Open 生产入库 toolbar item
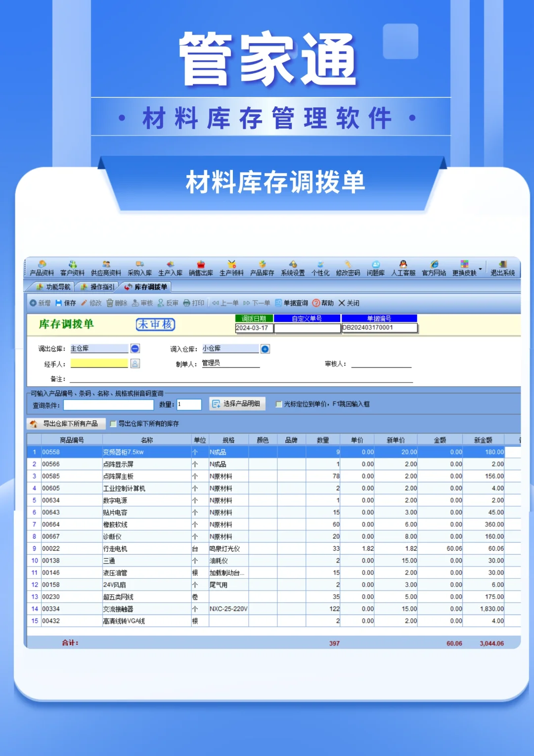The width and height of the screenshot is (534, 756). [x=171, y=268]
